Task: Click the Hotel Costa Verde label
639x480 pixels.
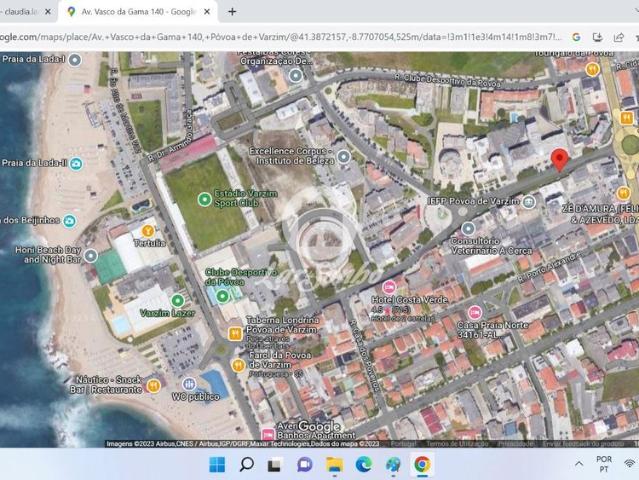Action: 410,300
